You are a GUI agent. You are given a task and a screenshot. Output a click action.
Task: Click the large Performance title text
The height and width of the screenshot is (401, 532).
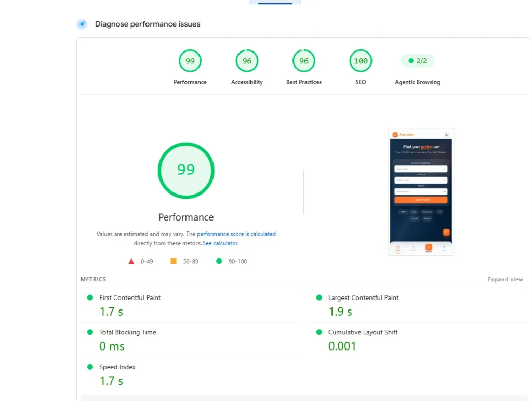186,217
